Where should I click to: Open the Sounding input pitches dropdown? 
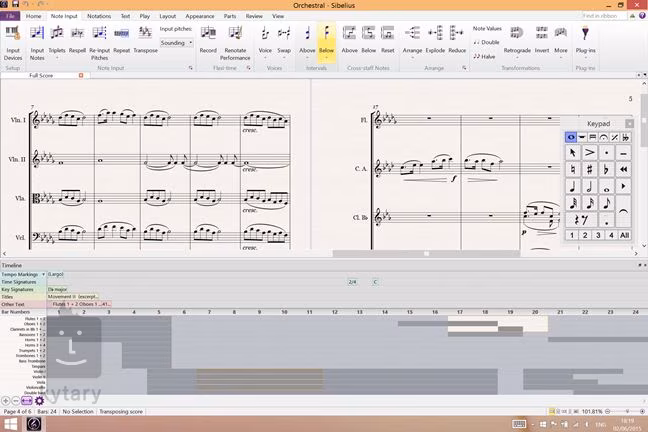[x=177, y=43]
